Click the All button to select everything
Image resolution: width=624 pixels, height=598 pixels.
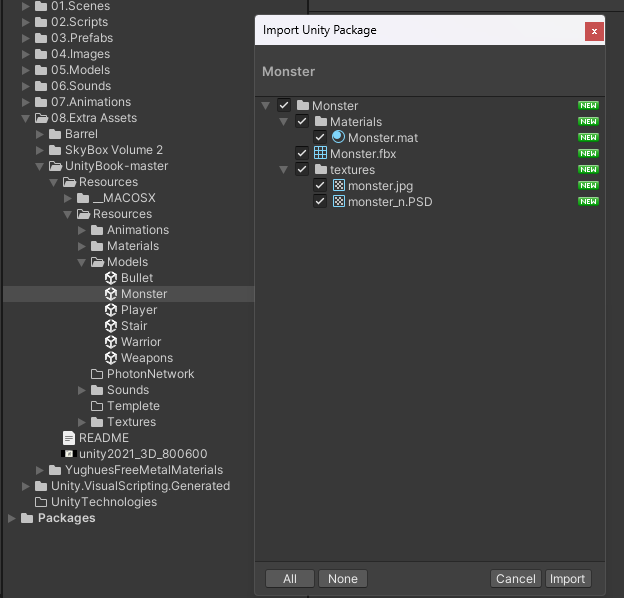pyautogui.click(x=290, y=579)
